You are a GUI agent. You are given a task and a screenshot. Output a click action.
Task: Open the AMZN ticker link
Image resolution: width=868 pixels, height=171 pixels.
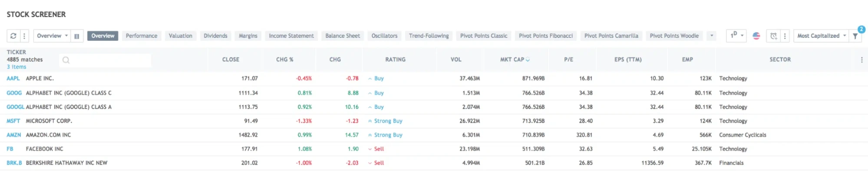point(14,135)
